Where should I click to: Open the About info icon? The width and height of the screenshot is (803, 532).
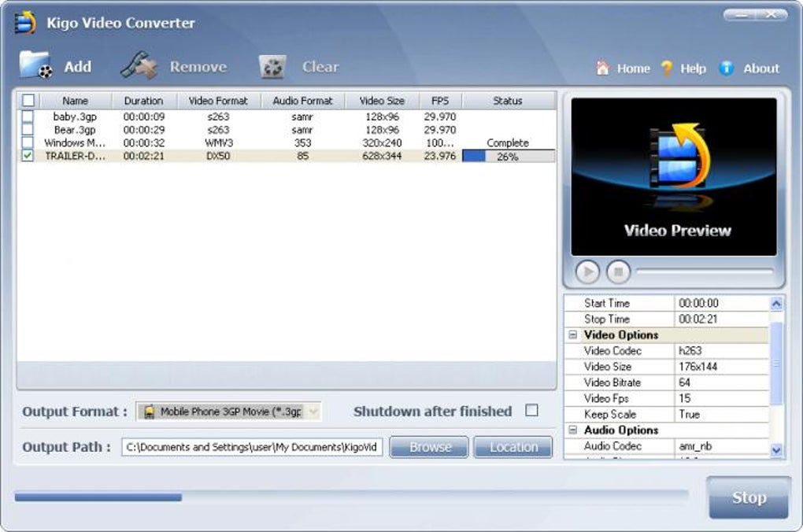pyautogui.click(x=727, y=68)
